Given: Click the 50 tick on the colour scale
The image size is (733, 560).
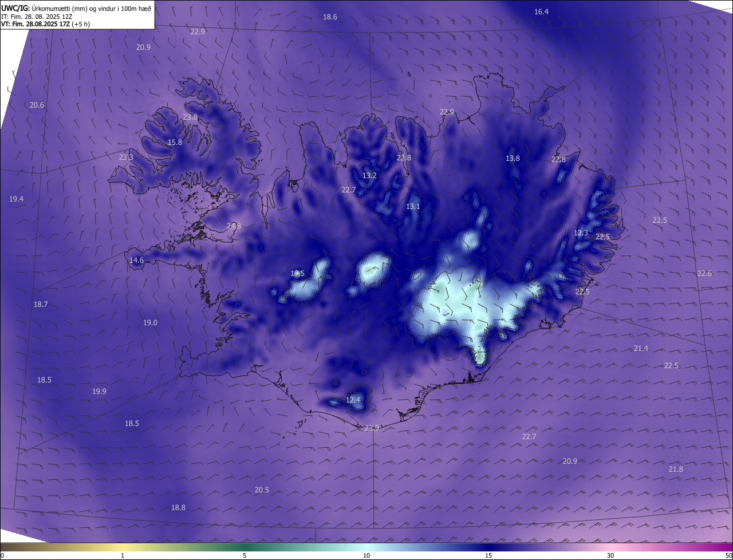Looking at the screenshot, I should coord(728,555).
